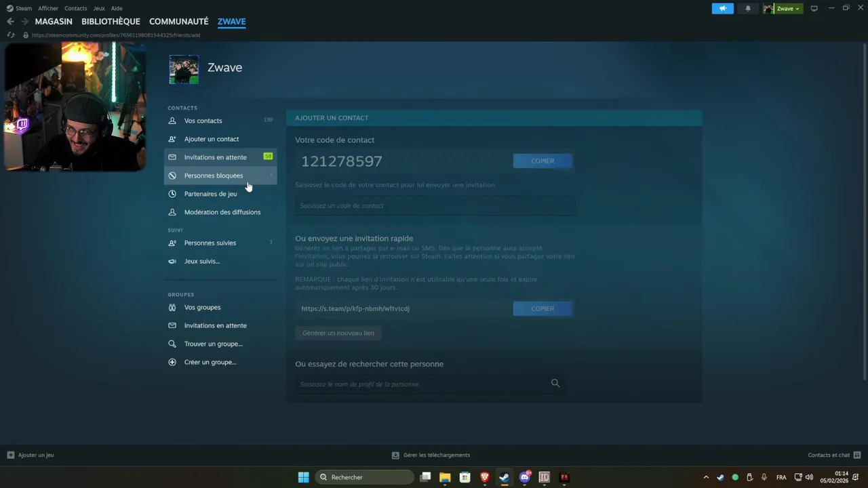
Task: Focus the contact code input field
Action: point(435,205)
